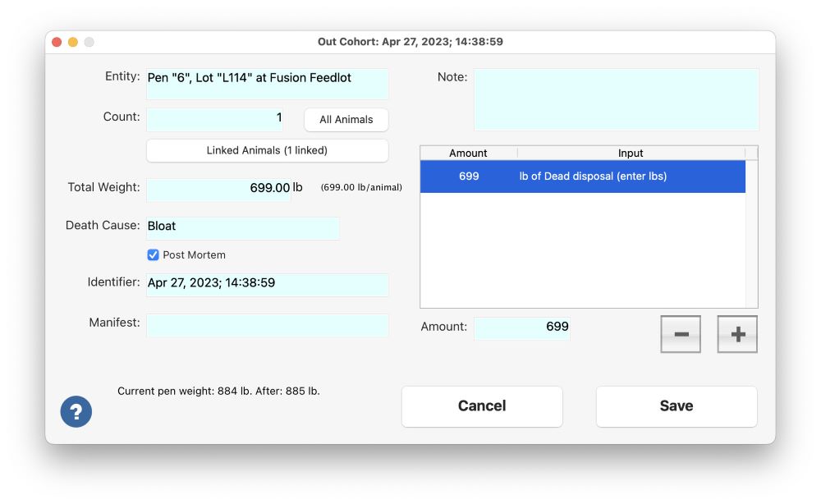Click the Identifier field

(x=268, y=284)
